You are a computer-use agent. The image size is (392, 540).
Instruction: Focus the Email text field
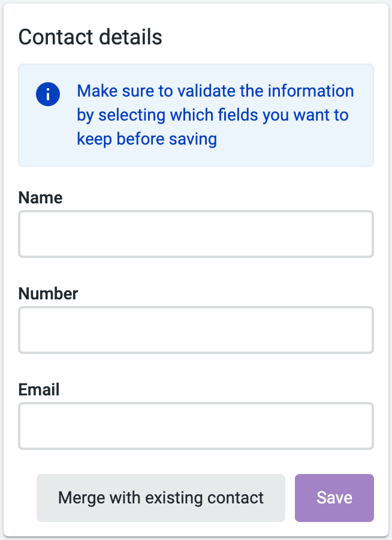pyautogui.click(x=196, y=426)
